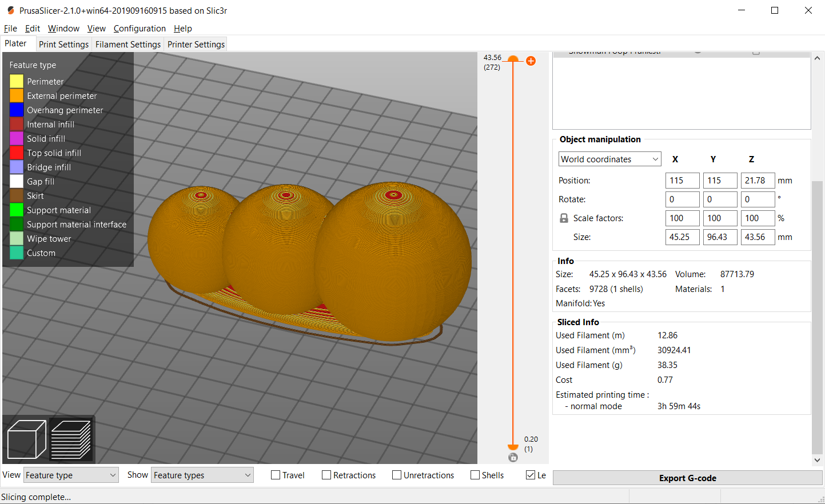Click the yellow Perimeter color swatch

point(17,81)
